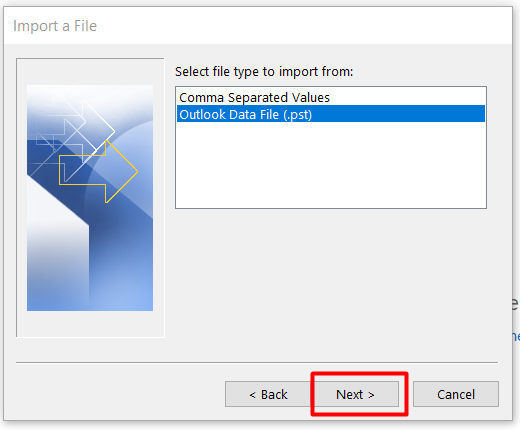Click the blank title bar area right of title

click(x=303, y=26)
